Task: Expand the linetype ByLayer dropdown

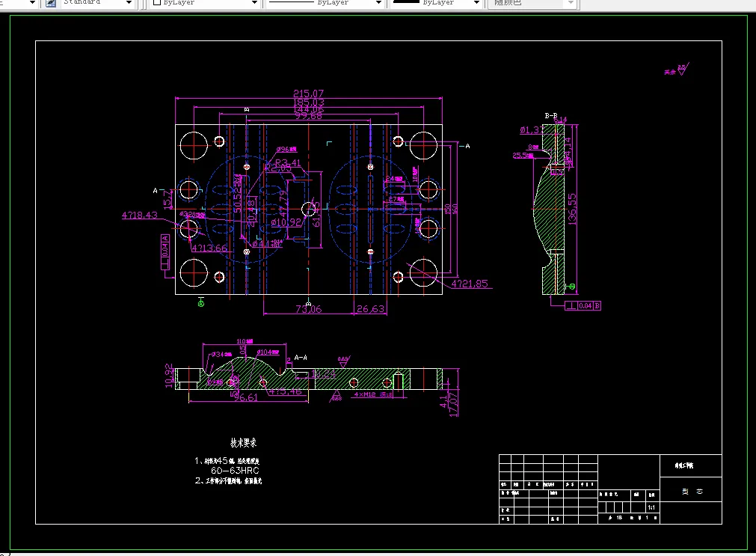Action: (x=378, y=3)
